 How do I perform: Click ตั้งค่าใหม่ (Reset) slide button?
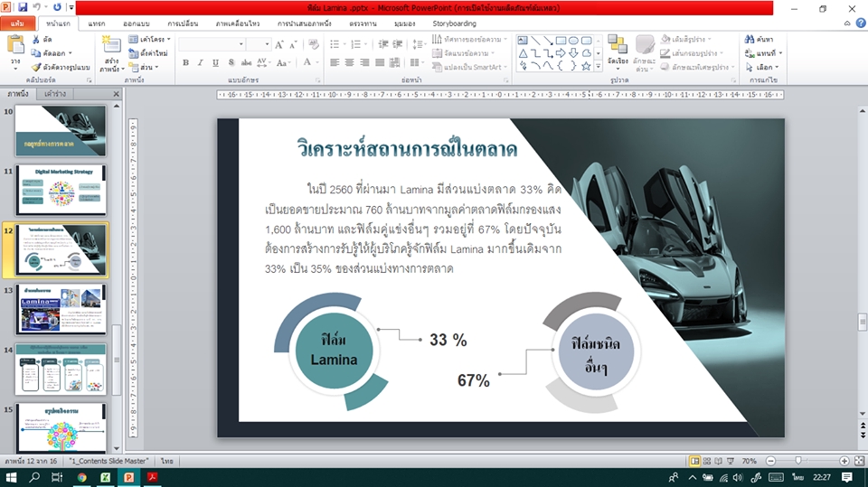coord(147,53)
